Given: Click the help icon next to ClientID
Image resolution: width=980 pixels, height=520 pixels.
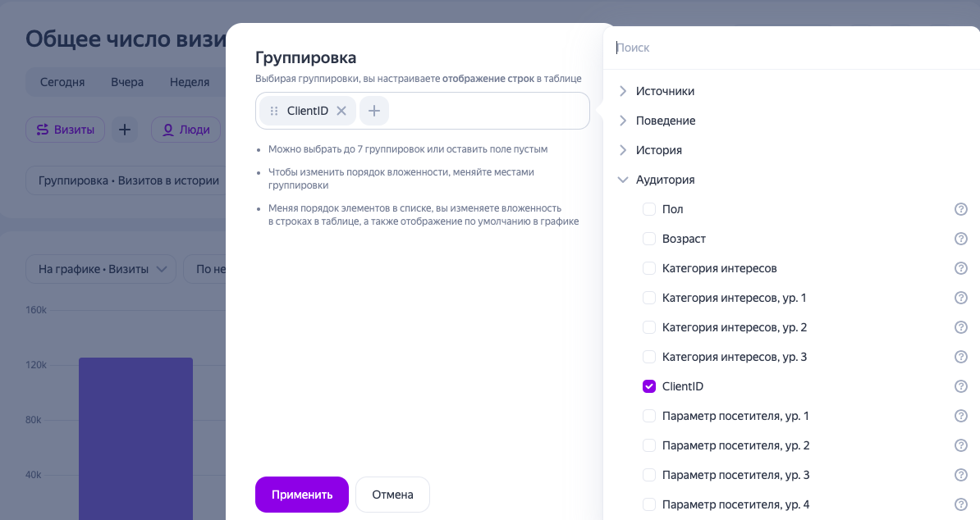Looking at the screenshot, I should coord(960,385).
